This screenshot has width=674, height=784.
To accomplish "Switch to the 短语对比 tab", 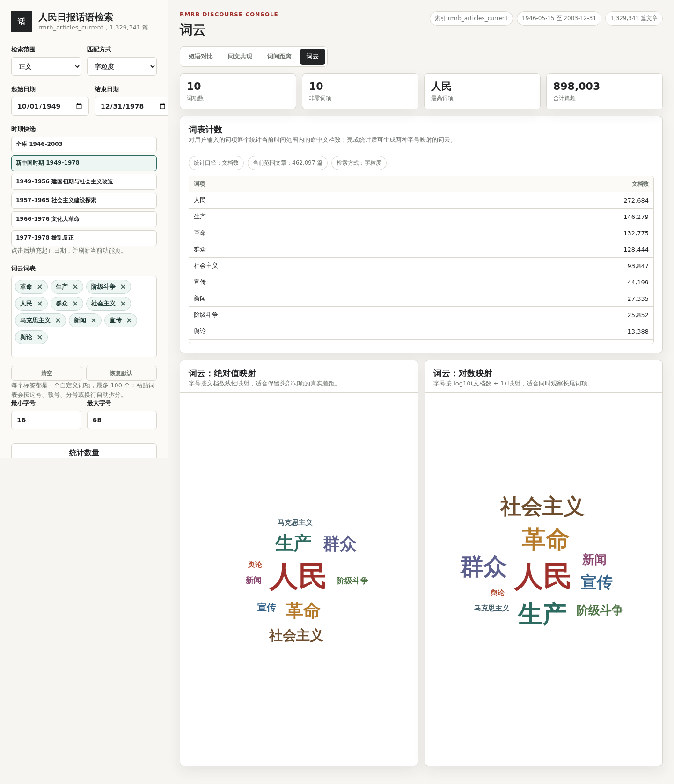I will pos(201,57).
